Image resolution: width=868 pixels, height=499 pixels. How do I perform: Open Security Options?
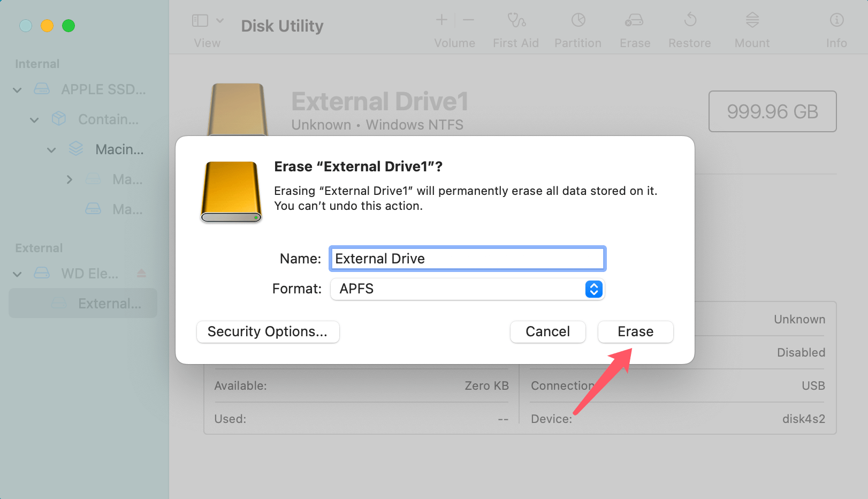pos(268,331)
